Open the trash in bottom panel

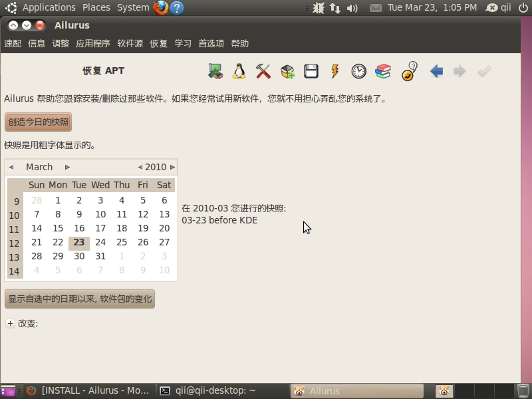coord(523,391)
